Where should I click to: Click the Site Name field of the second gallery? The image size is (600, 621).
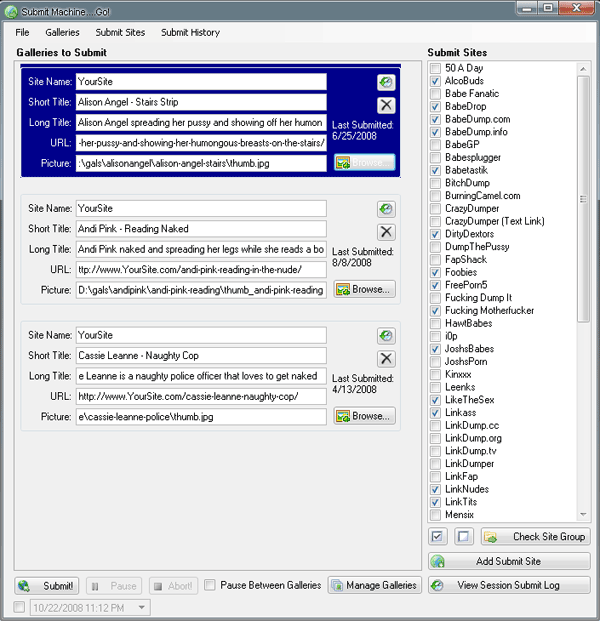click(200, 209)
